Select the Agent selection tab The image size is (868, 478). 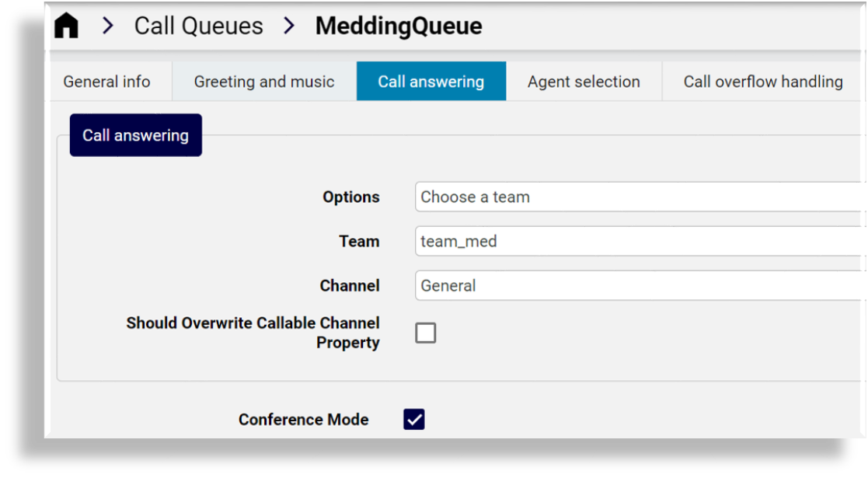(584, 81)
